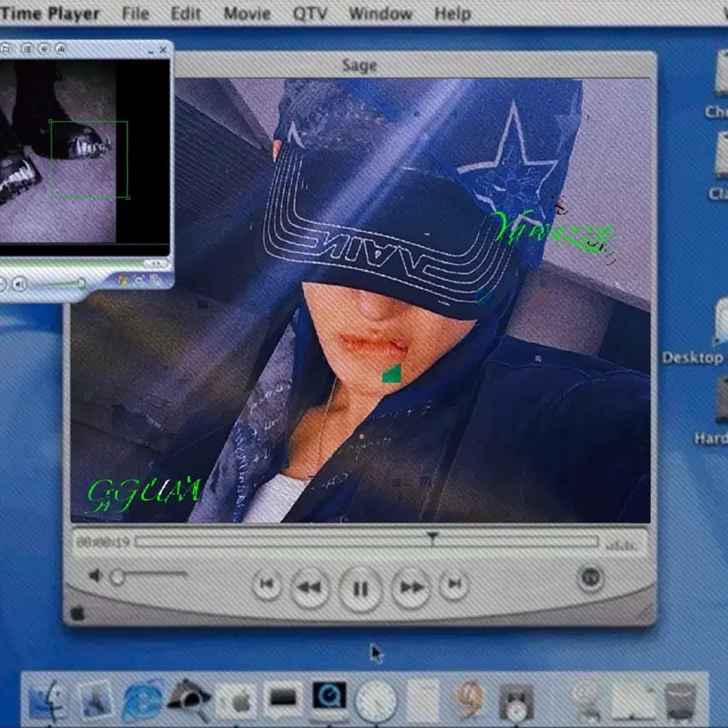Image resolution: width=728 pixels, height=728 pixels.
Task: Open the File menu
Action: [136, 13]
